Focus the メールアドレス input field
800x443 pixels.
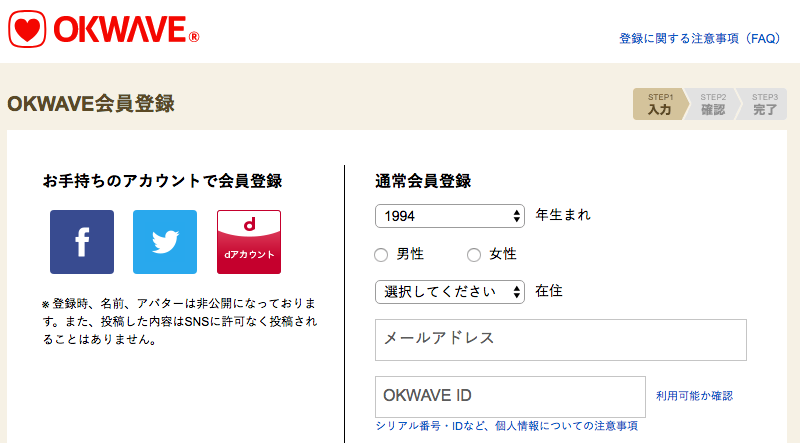(561, 340)
